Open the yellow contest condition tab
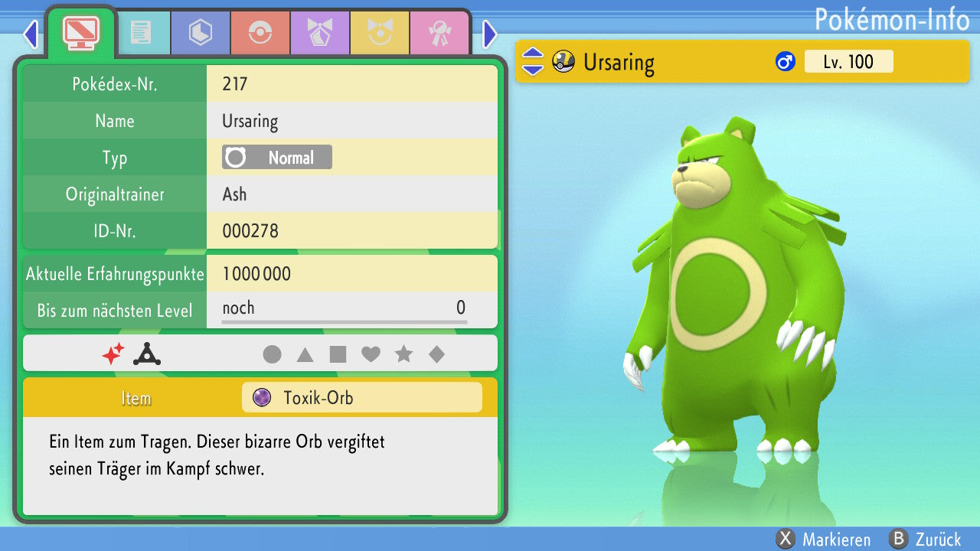 click(380, 33)
